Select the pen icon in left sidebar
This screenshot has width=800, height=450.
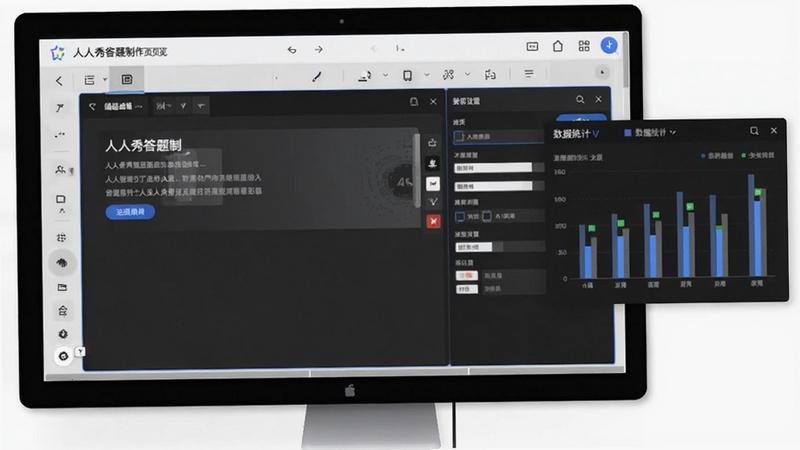tap(60, 108)
